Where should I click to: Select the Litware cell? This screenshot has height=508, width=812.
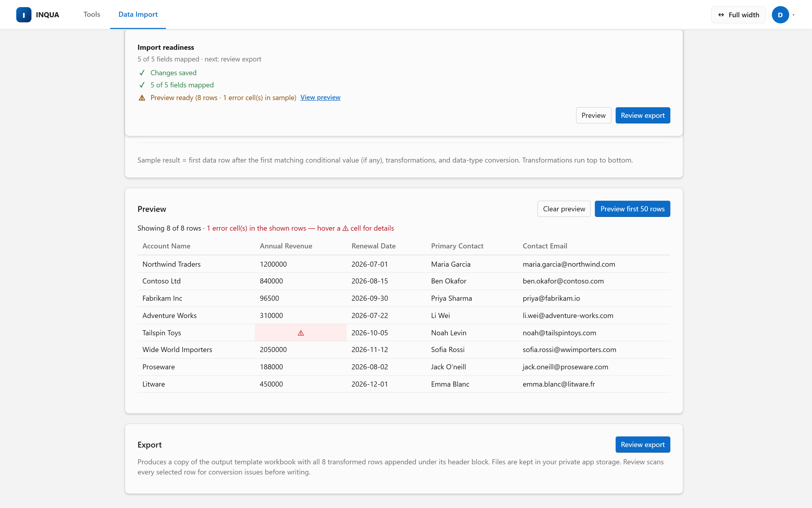(153, 384)
